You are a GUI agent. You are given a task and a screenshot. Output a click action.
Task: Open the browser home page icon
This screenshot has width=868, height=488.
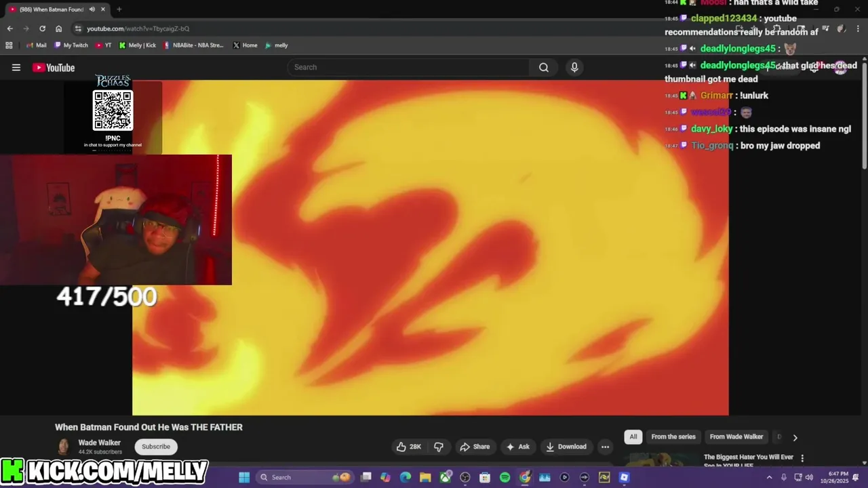point(58,28)
